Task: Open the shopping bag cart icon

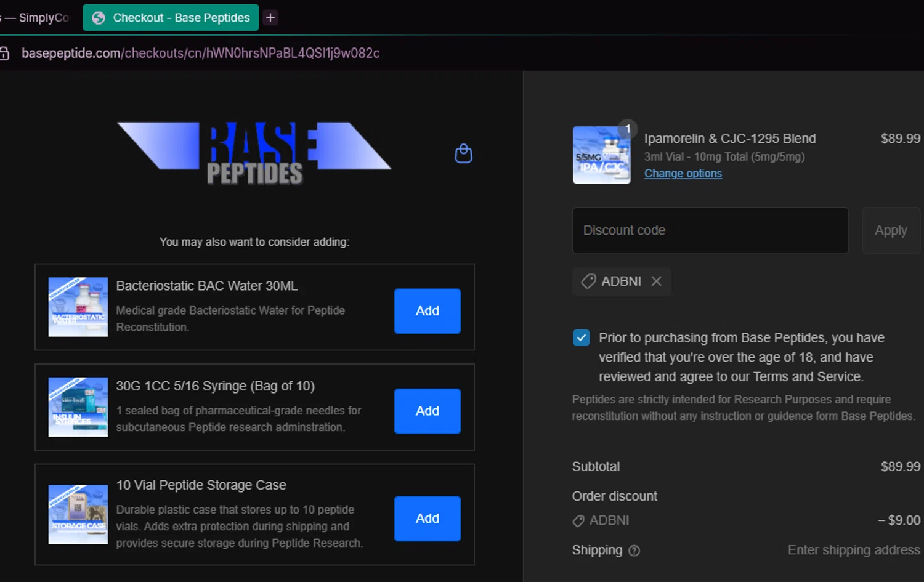Action: [x=463, y=153]
